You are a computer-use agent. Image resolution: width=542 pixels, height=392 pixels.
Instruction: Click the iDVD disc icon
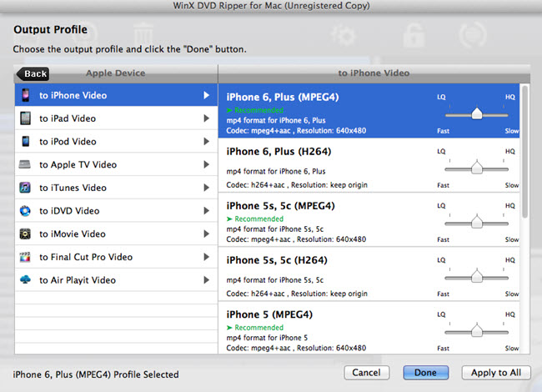[25, 210]
